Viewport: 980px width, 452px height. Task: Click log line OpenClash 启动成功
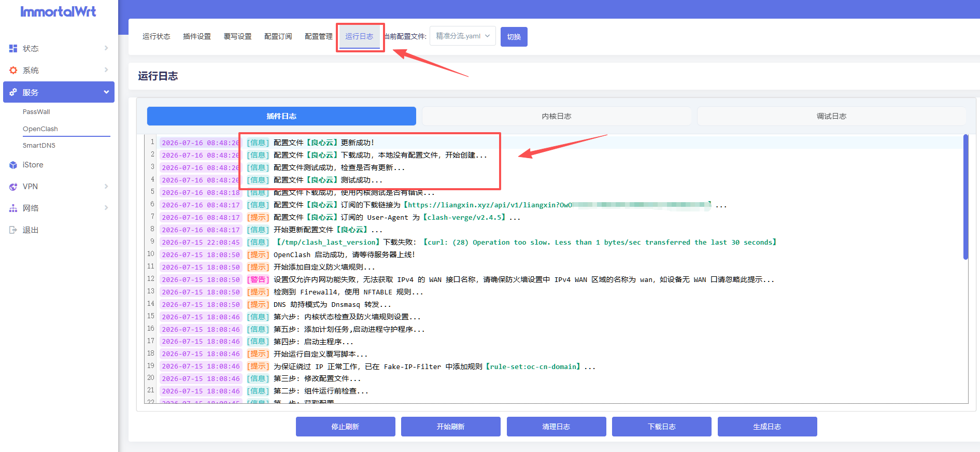click(x=344, y=255)
